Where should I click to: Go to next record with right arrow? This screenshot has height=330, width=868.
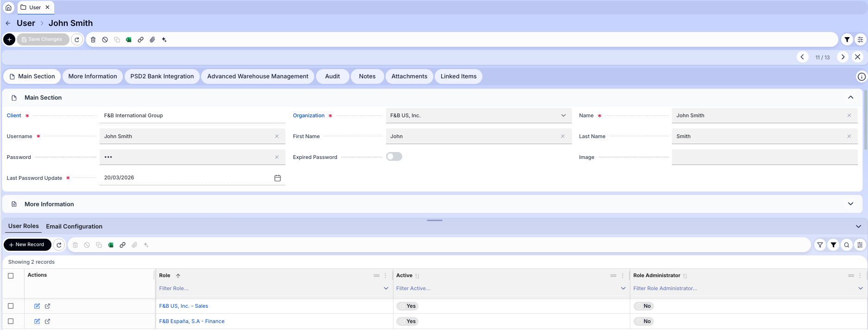coord(843,57)
